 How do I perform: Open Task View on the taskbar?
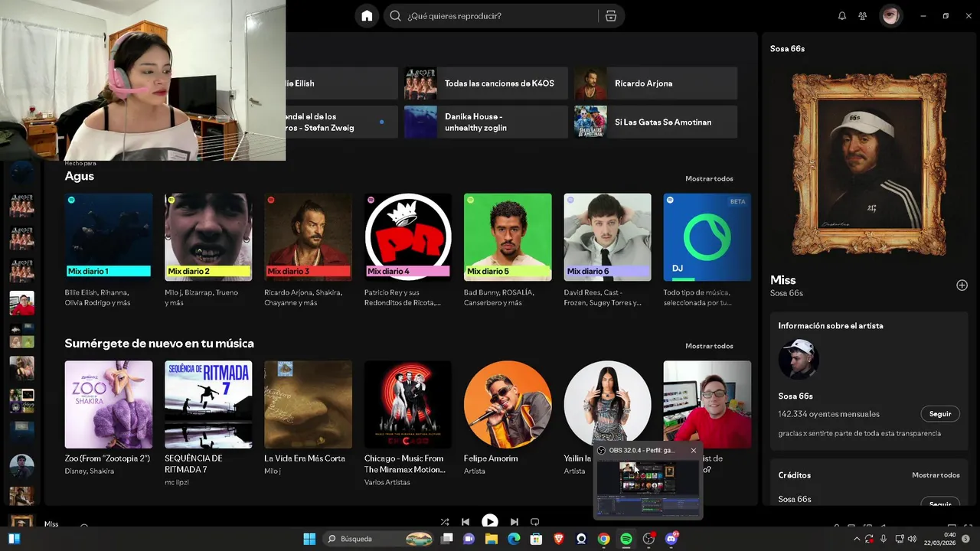pos(447,539)
